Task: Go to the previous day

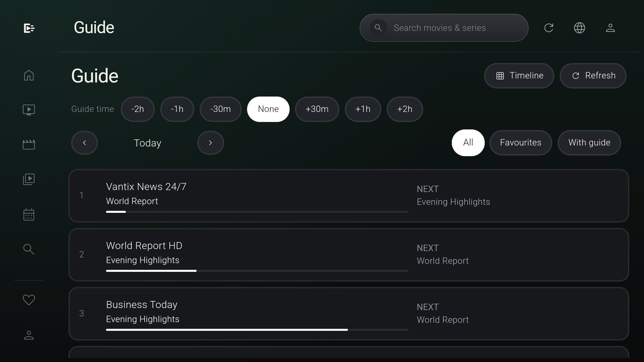Action: click(x=85, y=143)
